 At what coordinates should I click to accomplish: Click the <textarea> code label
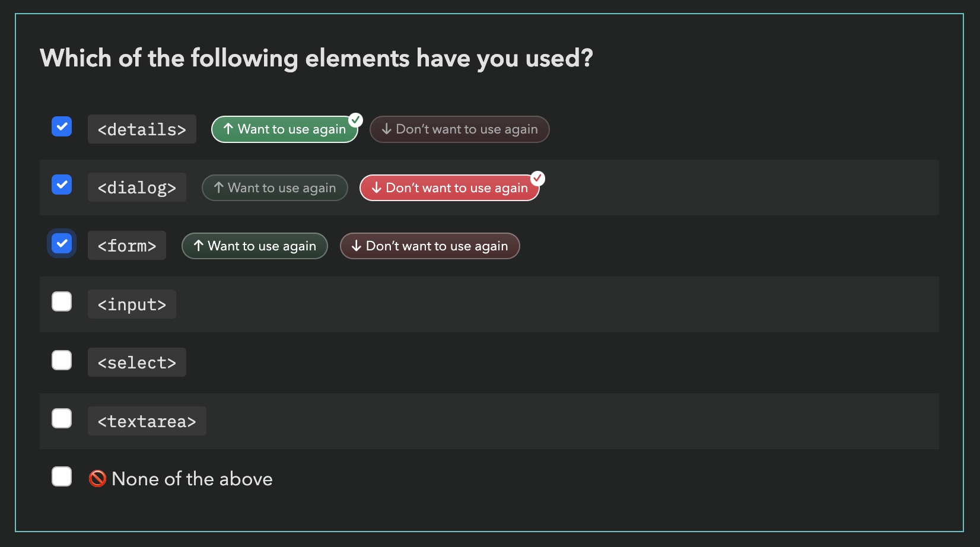(x=147, y=421)
